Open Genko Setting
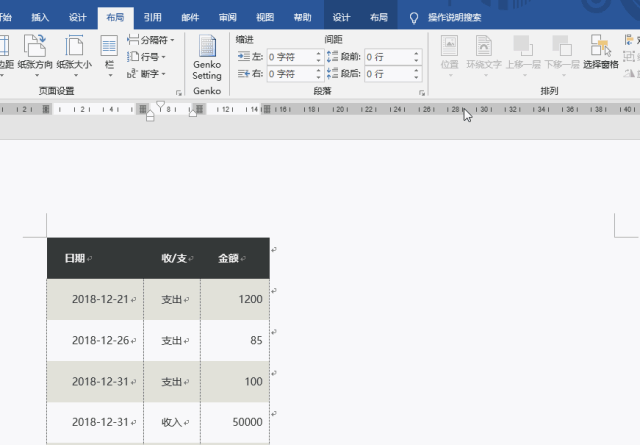640x445 pixels. tap(207, 57)
